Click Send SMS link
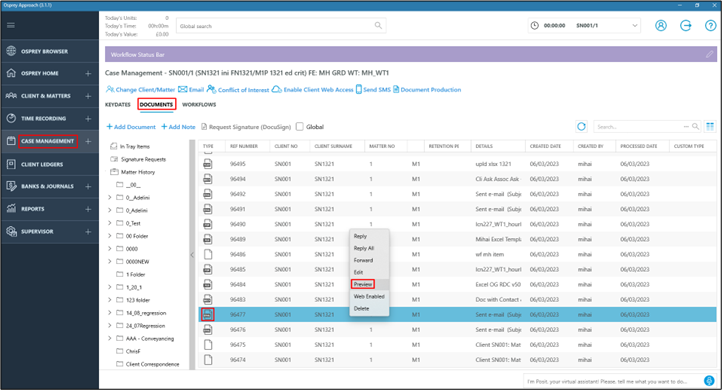 (373, 89)
